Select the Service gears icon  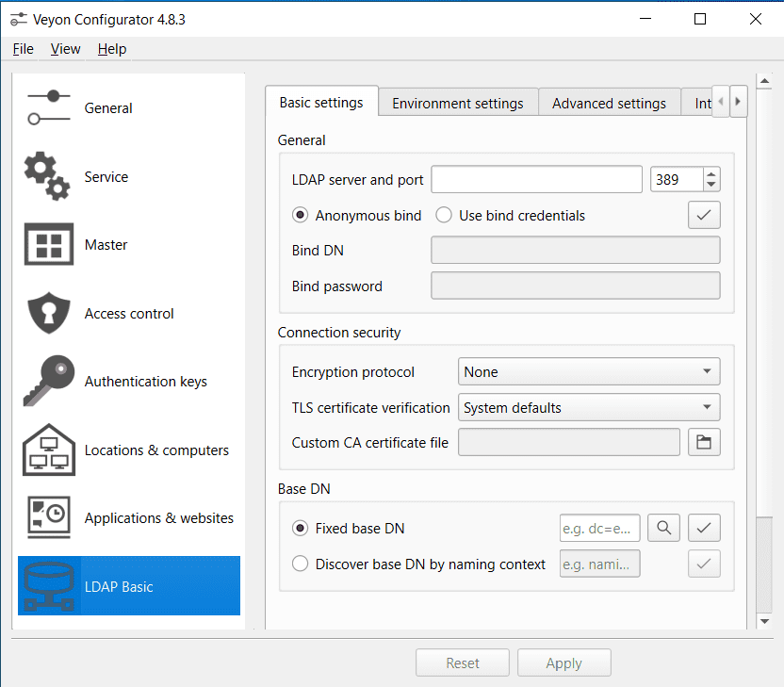(x=47, y=176)
